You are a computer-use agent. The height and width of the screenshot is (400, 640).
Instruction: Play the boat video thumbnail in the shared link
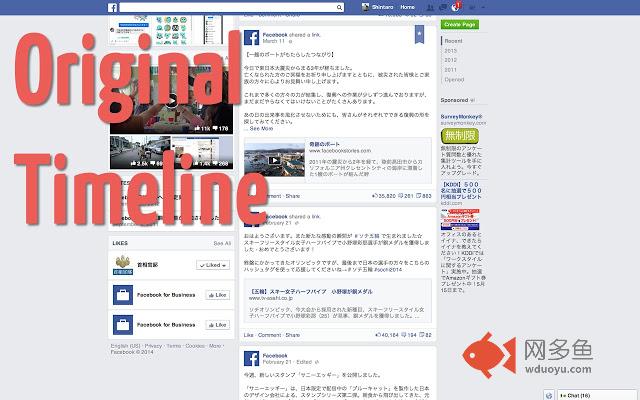click(274, 160)
